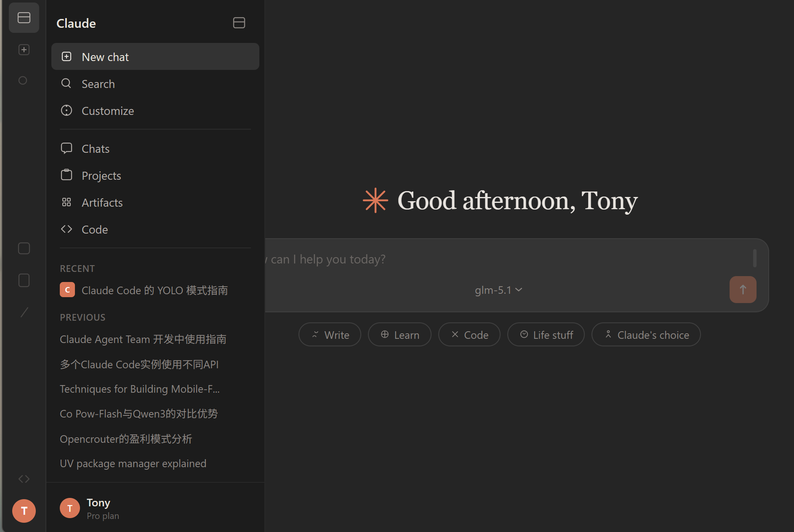
Task: Toggle the sidebar icon in the far-left rail
Action: tap(24, 18)
